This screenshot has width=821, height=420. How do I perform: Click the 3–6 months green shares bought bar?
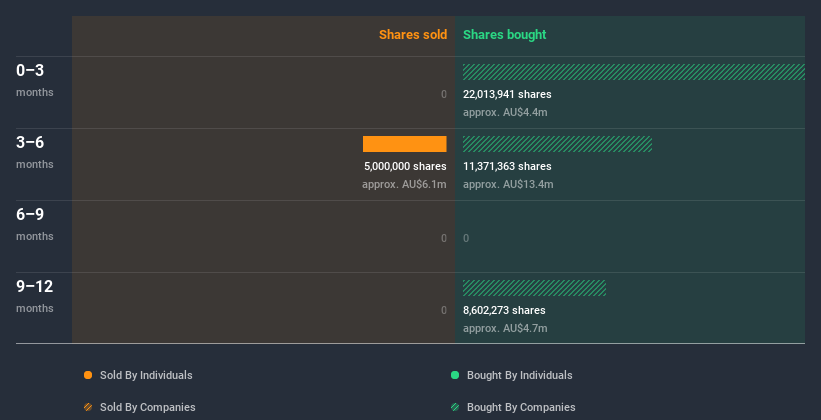pos(557,144)
